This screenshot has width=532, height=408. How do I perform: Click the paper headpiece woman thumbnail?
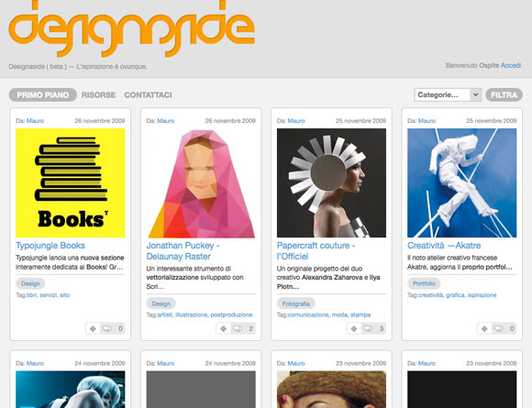(331, 182)
